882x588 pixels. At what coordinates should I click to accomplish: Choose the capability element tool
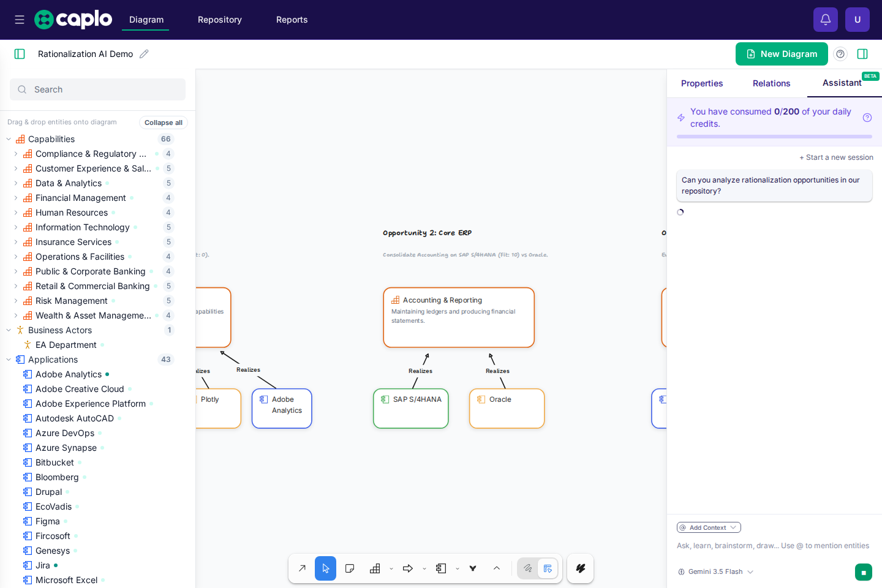click(375, 568)
